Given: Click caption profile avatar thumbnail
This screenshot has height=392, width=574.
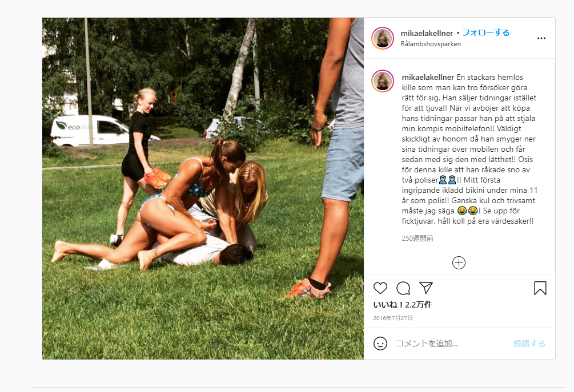Looking at the screenshot, I should pos(383,81).
